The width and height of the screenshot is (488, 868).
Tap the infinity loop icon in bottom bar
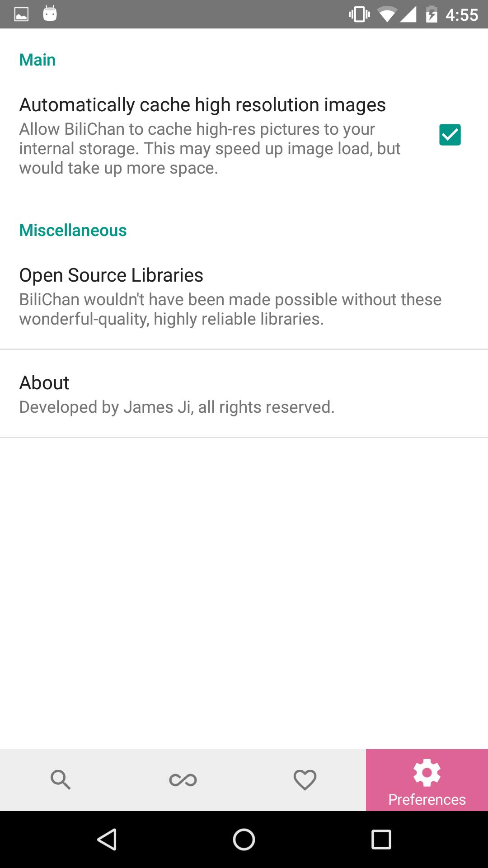[183, 780]
